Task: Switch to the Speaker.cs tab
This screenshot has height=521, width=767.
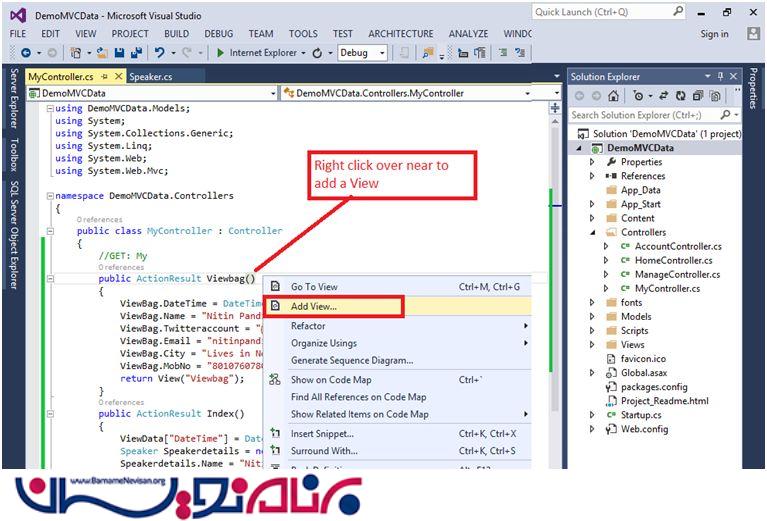Action: [x=153, y=76]
